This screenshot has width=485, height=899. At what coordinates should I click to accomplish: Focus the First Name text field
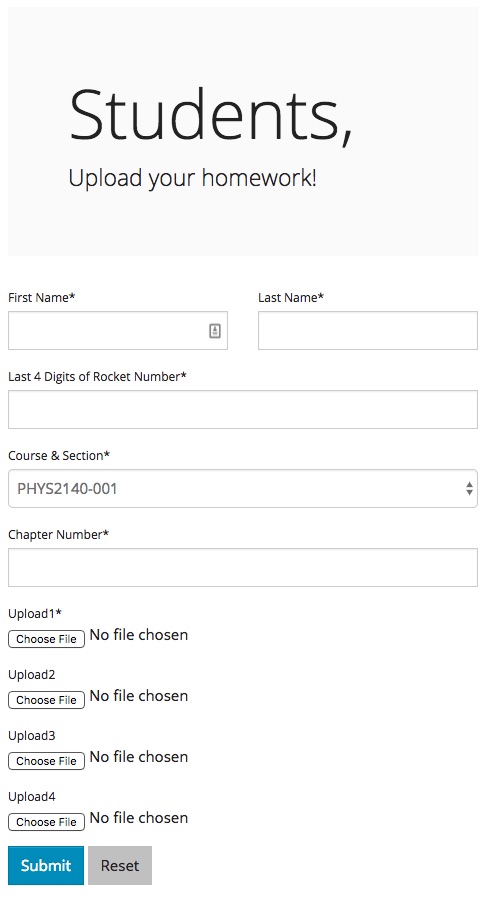tap(118, 330)
